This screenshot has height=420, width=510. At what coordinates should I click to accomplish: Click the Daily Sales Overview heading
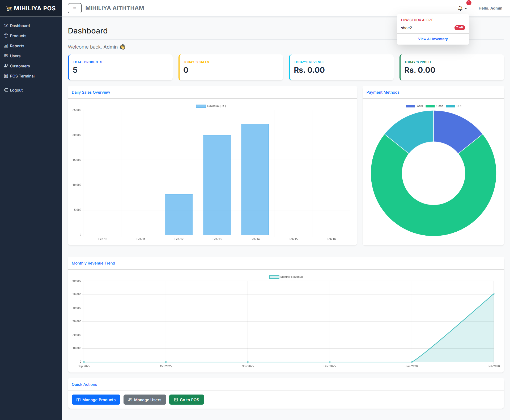pyautogui.click(x=91, y=92)
